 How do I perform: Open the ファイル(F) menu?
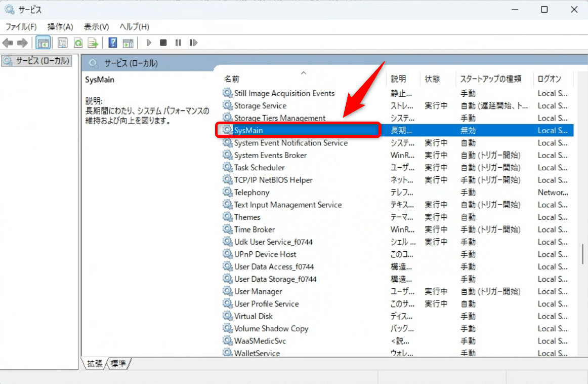[x=21, y=26]
